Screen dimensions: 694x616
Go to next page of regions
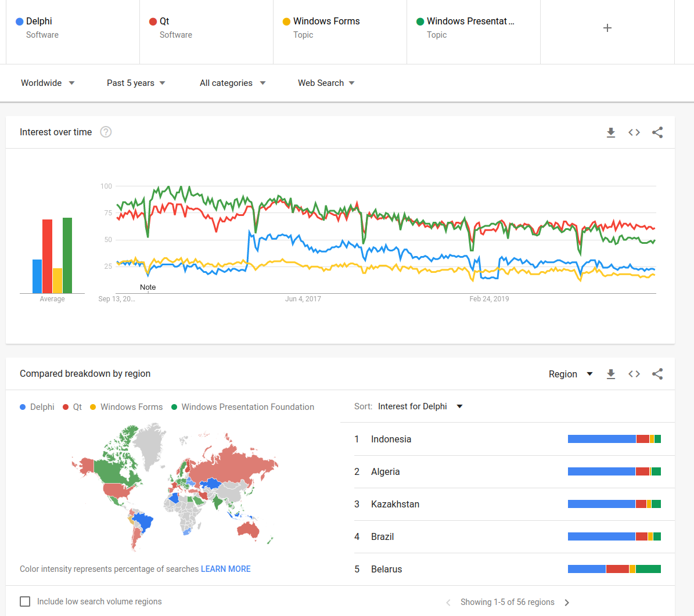click(567, 602)
